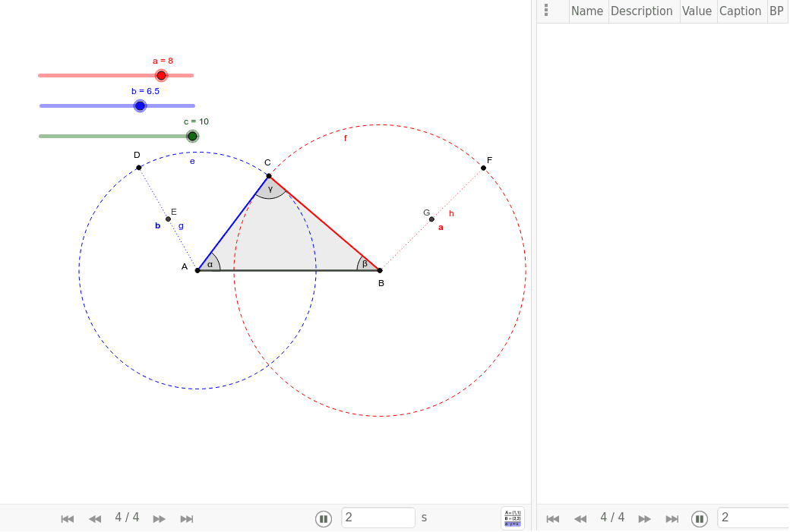Viewport: 790px width, 532px height.
Task: Step back one construction step in graphics view
Action: click(95, 519)
